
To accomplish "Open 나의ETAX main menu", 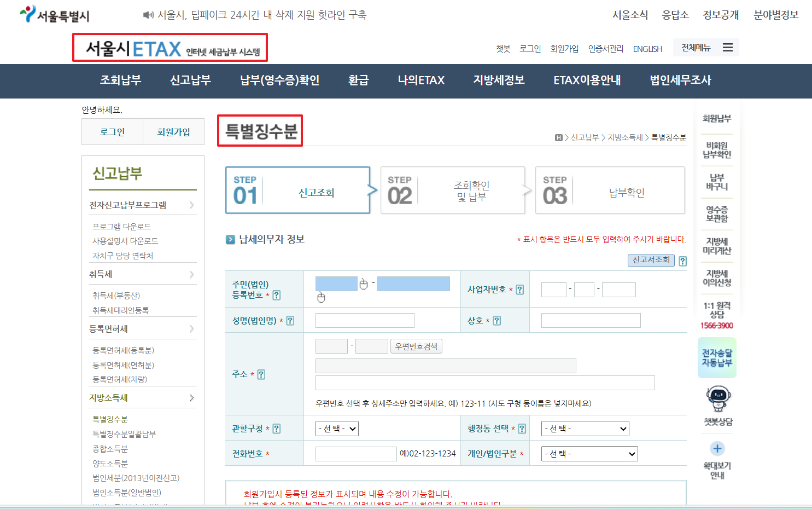I will point(421,80).
